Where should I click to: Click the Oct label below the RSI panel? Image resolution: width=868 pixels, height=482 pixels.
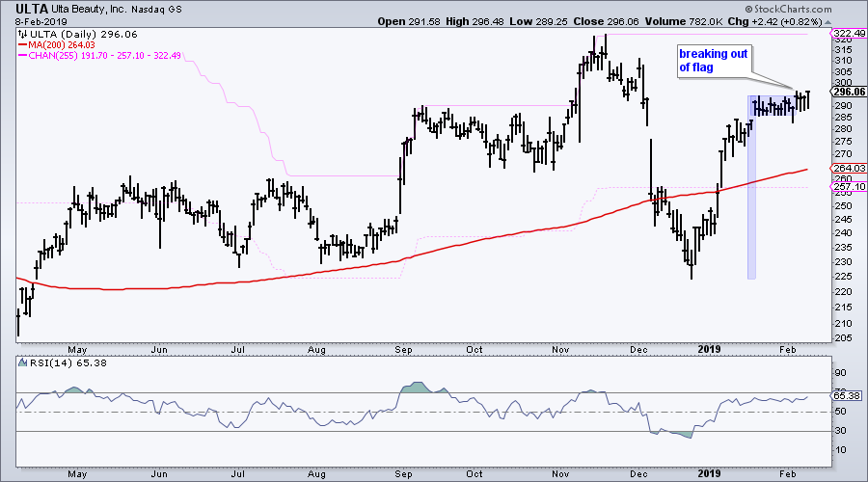(475, 474)
